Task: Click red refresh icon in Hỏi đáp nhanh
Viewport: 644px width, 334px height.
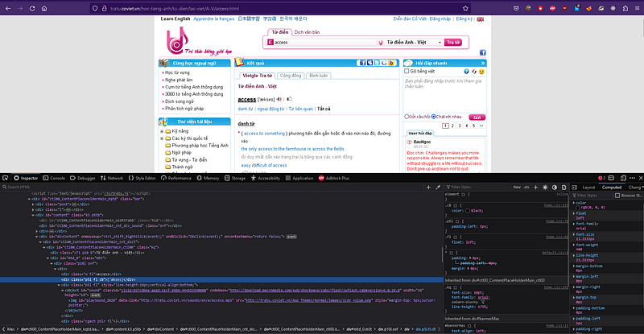Action: 474,72
